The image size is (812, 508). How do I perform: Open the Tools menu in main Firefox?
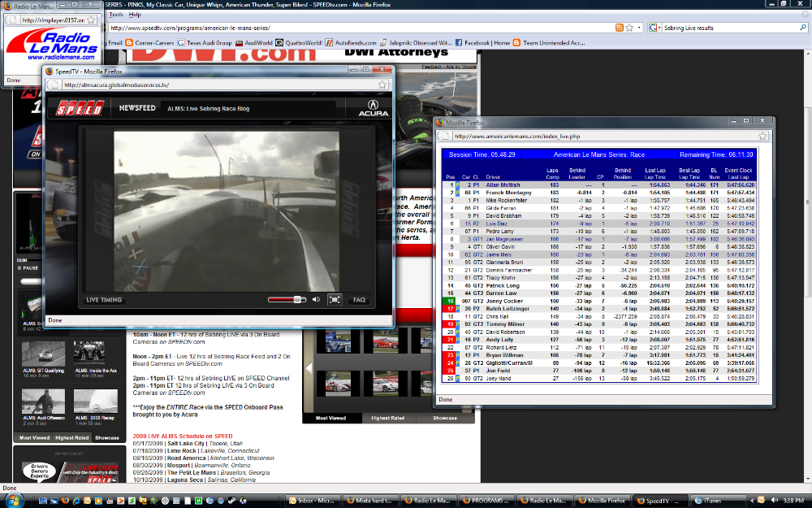116,15
